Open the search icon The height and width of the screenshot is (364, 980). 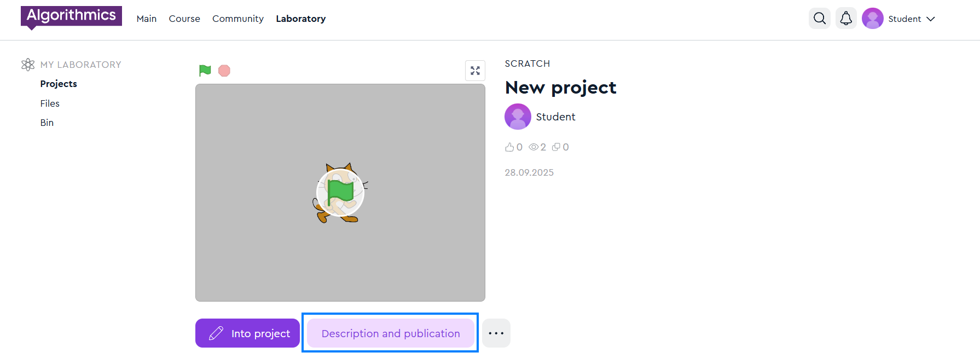point(819,19)
